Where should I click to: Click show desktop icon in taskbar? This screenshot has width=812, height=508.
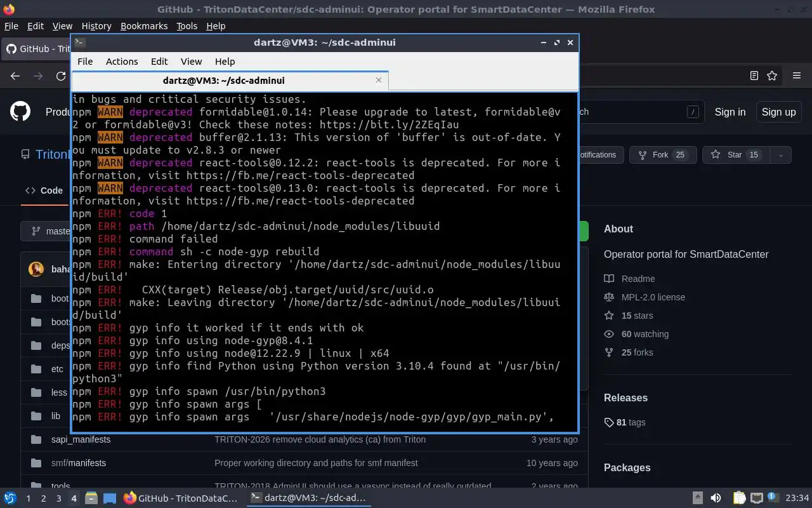pyautogui.click(x=110, y=498)
